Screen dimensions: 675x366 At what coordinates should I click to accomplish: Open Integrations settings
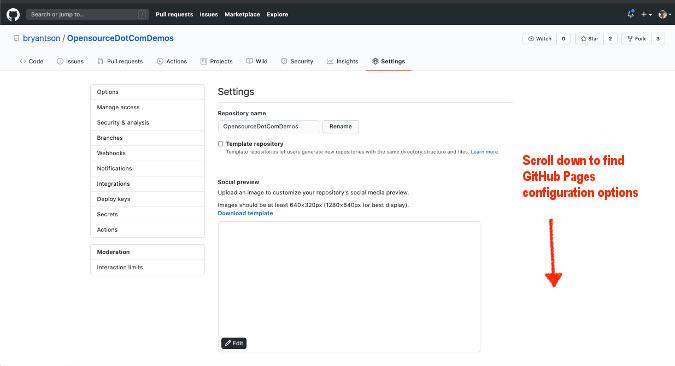147,184
